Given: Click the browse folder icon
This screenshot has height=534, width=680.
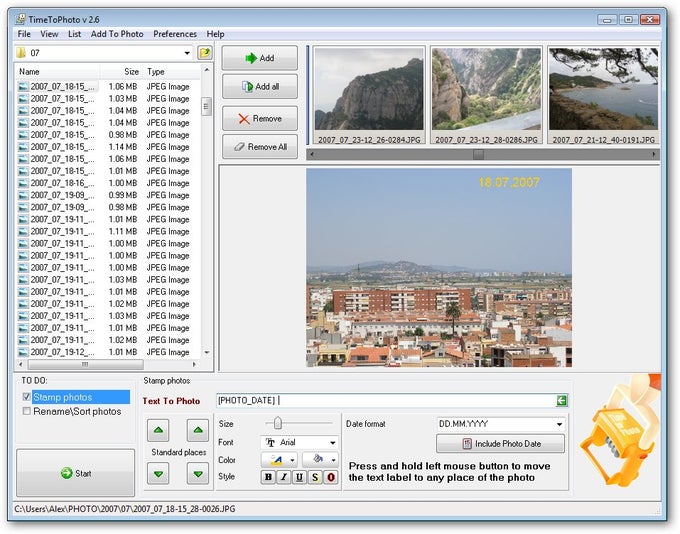Looking at the screenshot, I should 205,53.
